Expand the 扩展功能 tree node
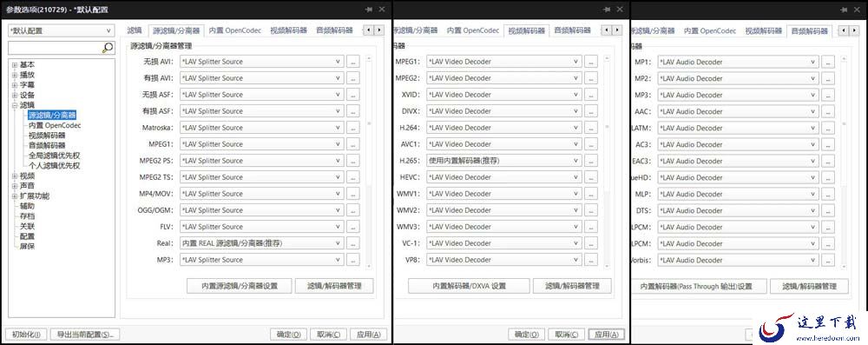This screenshot has width=868, height=345. 15,196
